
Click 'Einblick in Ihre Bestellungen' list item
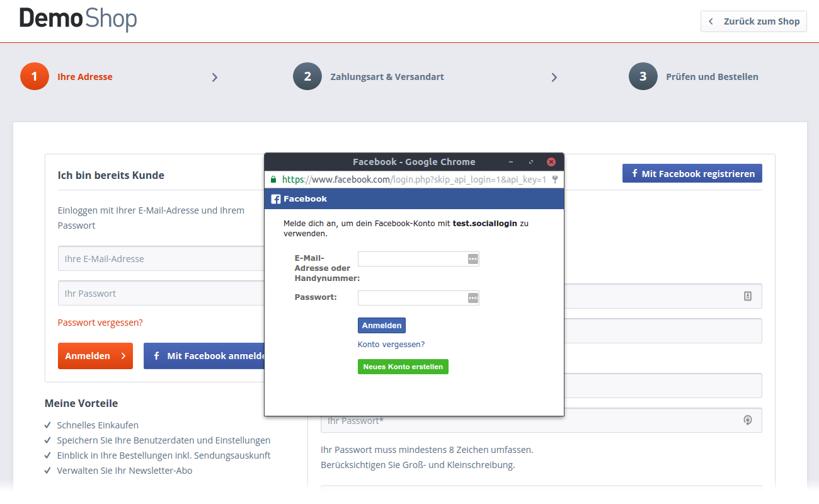tap(164, 455)
